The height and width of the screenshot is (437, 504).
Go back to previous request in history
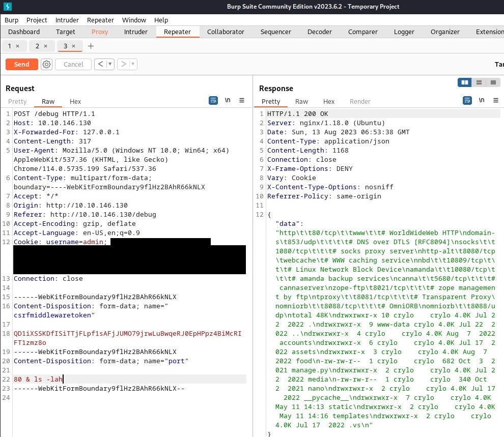tap(101, 64)
